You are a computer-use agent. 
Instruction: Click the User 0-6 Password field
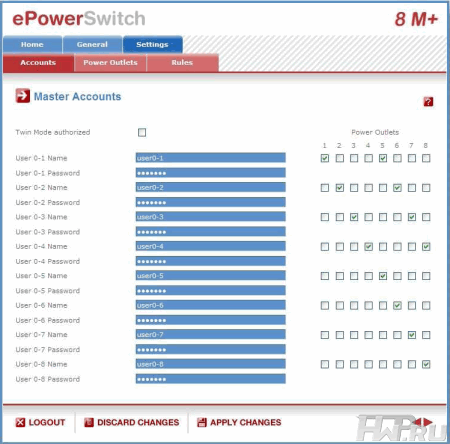[211, 320]
